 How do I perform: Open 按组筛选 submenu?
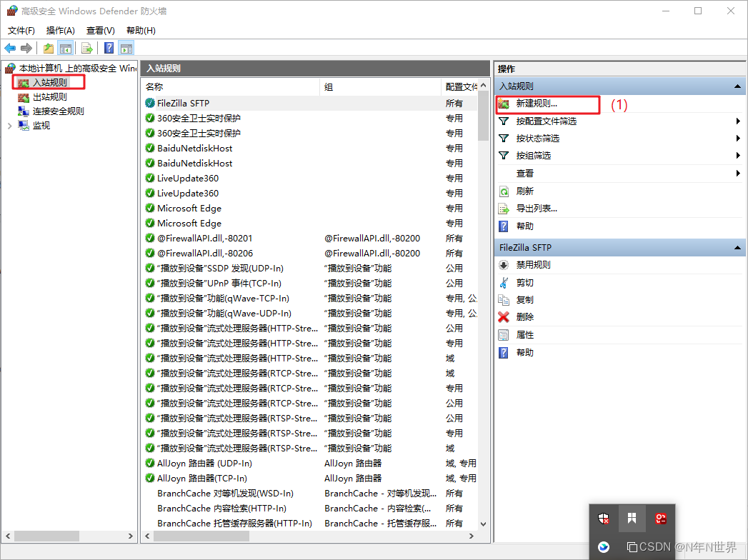pos(619,156)
